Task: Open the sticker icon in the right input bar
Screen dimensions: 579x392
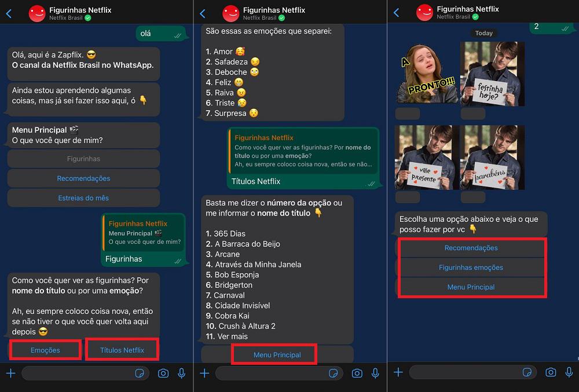Action: click(x=527, y=372)
